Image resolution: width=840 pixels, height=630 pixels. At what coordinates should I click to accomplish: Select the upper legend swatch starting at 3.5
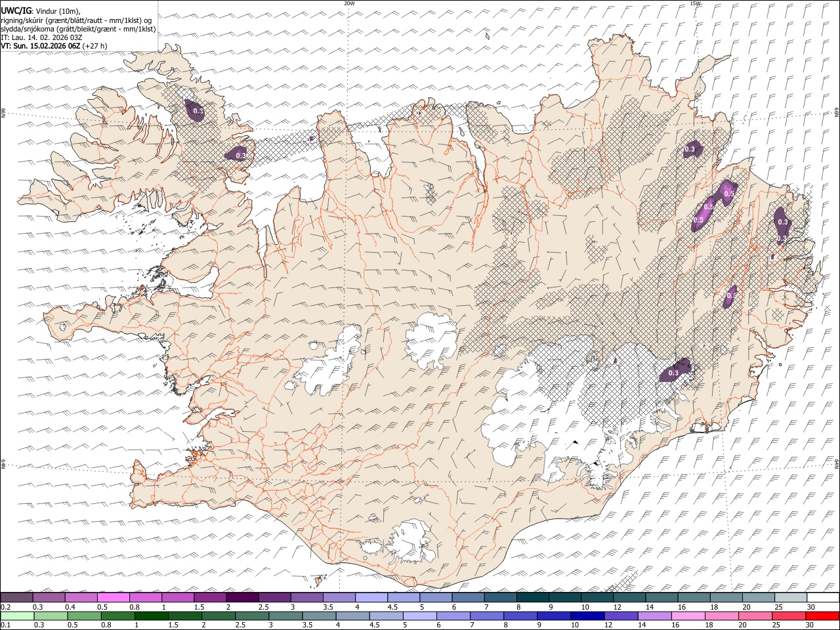pos(339,598)
